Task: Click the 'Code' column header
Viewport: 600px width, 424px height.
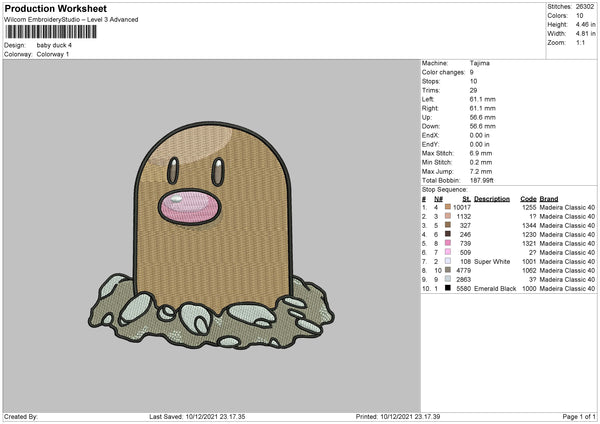Action: click(x=528, y=199)
